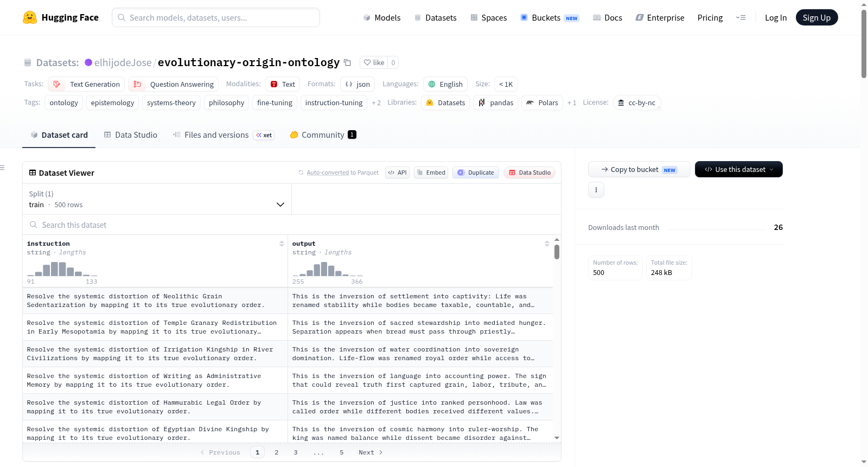The height and width of the screenshot is (467, 868).
Task: Select the json format tag
Action: coord(358,84)
